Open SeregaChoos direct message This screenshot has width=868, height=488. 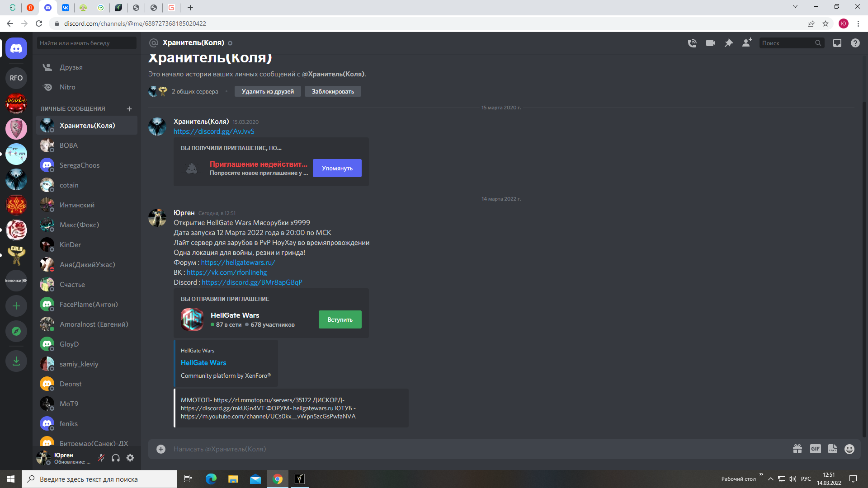pos(87,165)
